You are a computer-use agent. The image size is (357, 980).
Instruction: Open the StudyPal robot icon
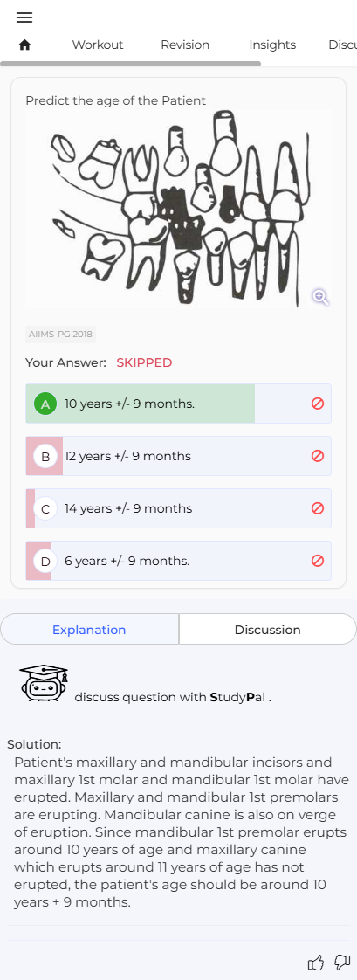(44, 683)
